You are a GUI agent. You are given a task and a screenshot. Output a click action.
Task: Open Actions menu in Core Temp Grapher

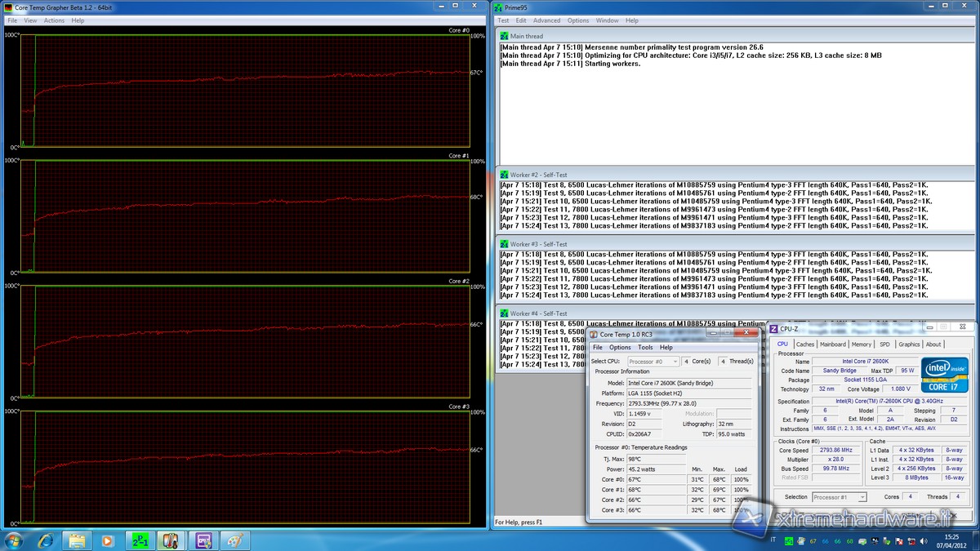[54, 20]
